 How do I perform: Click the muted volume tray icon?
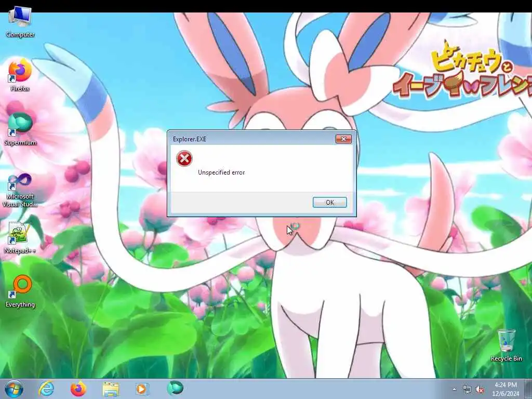point(480,390)
